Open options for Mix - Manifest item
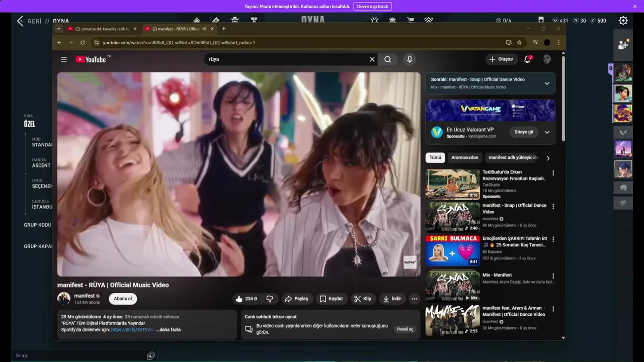The height and width of the screenshot is (362, 644). tap(553, 276)
